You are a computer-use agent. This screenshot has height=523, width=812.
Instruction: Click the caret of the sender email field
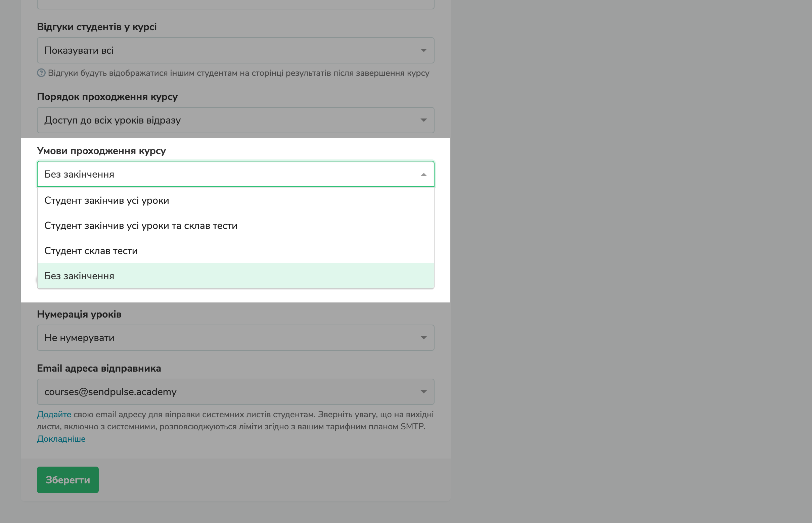pyautogui.click(x=423, y=391)
